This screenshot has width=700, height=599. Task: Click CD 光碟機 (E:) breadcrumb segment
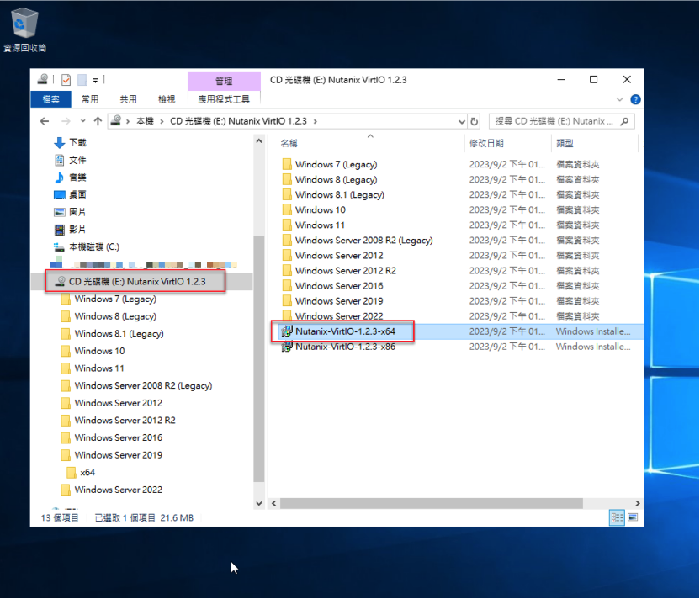click(238, 121)
